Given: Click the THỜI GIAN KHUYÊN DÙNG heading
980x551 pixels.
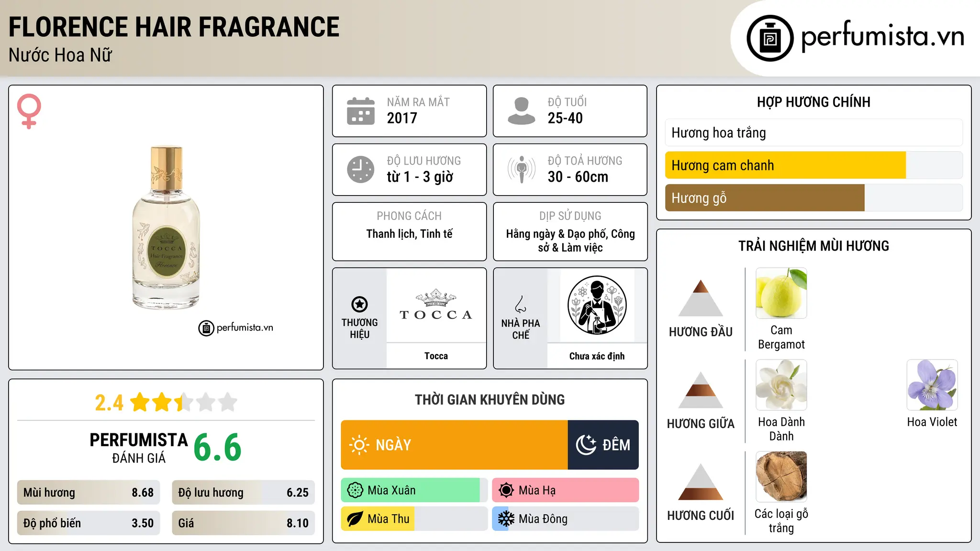Looking at the screenshot, I should (490, 399).
